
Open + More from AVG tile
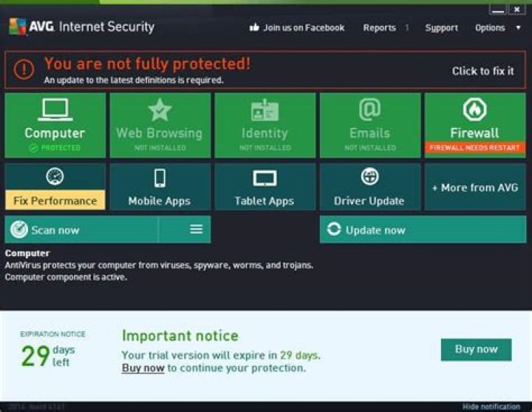[475, 186]
